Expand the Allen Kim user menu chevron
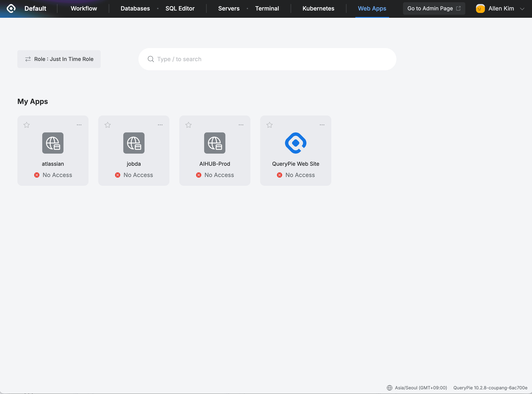532x394 pixels. 522,9
